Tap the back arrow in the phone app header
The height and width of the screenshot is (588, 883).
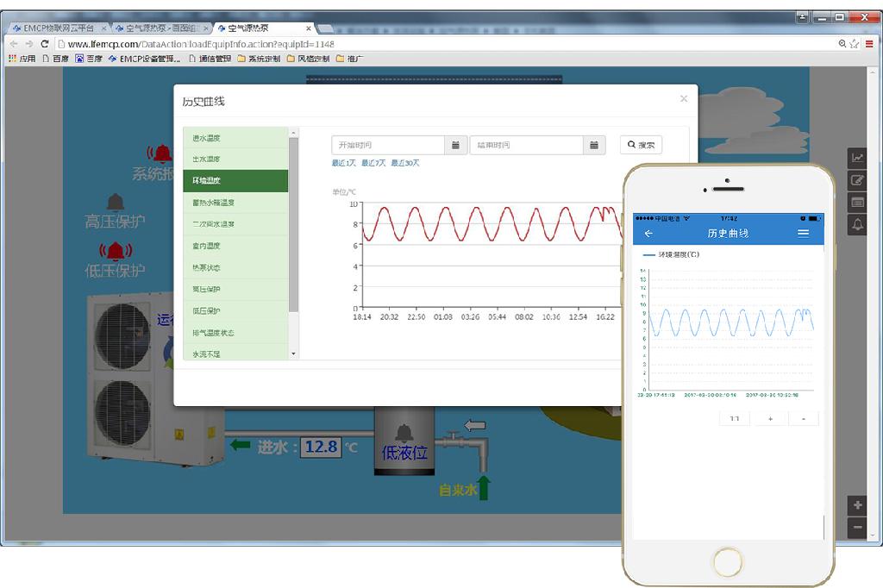point(648,233)
